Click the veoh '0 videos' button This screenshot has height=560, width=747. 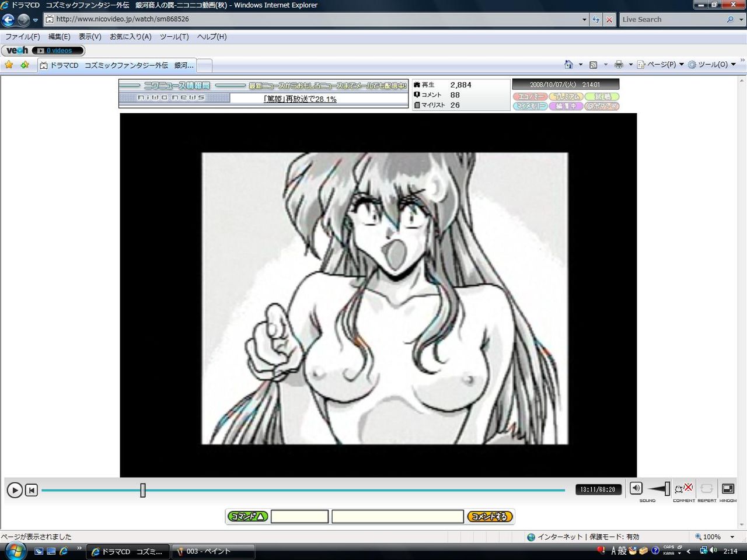57,51
